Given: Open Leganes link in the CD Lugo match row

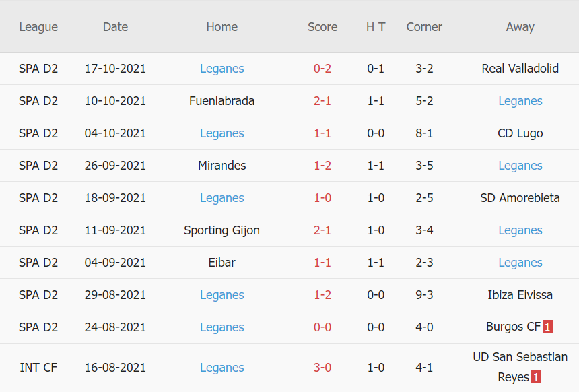Looking at the screenshot, I should pyautogui.click(x=222, y=133).
